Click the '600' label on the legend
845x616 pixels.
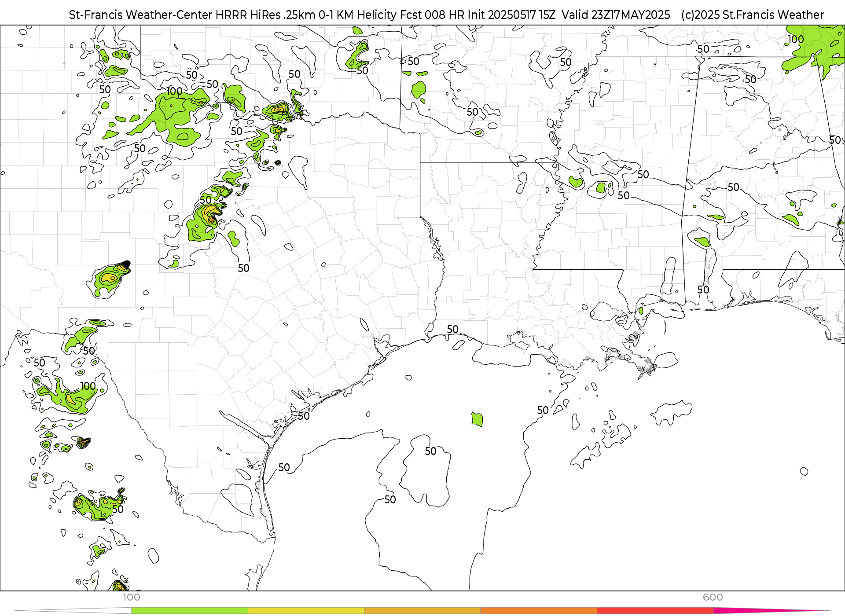tap(713, 597)
